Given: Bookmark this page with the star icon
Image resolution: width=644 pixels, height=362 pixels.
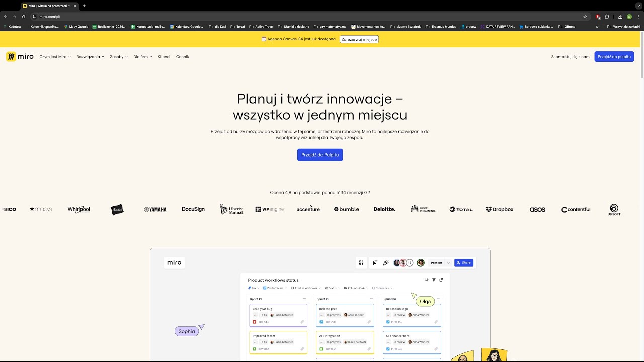Looking at the screenshot, I should point(585,17).
